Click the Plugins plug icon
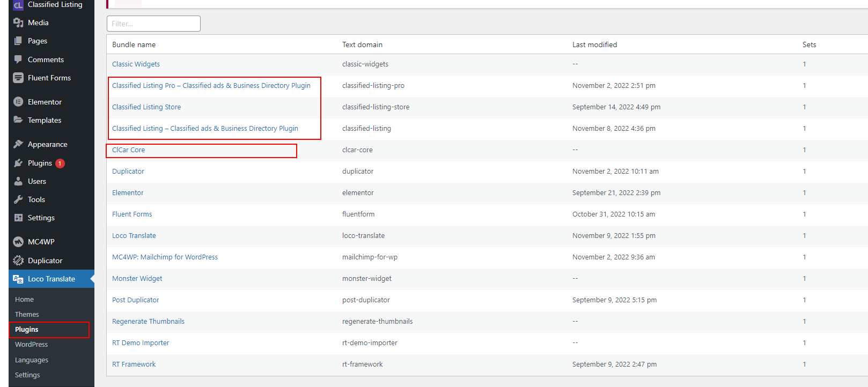This screenshot has height=387, width=868. (18, 163)
